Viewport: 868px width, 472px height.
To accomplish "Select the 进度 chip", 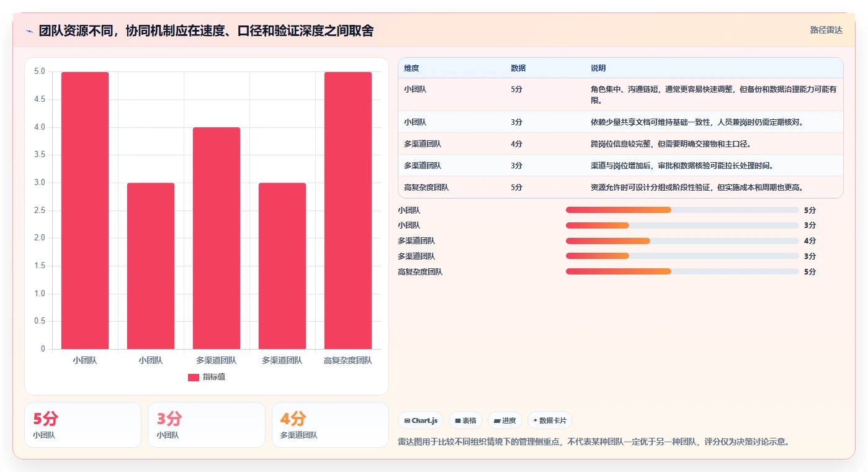I will (x=505, y=420).
